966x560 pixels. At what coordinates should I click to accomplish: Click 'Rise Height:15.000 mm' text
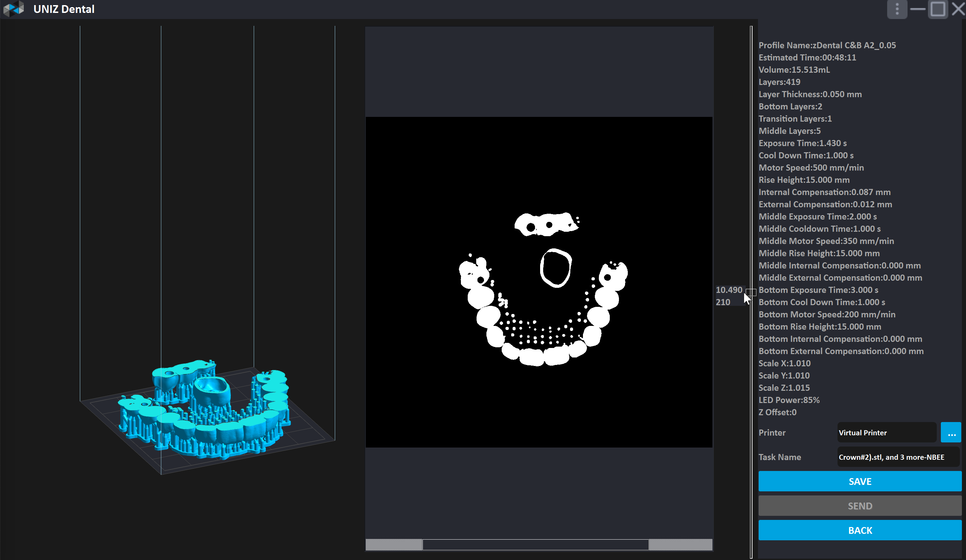pos(804,180)
